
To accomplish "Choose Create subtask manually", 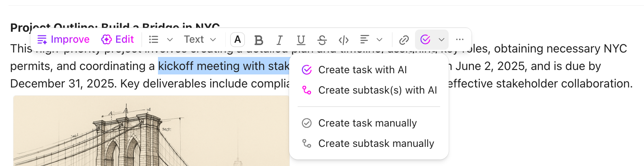I will coord(376,144).
